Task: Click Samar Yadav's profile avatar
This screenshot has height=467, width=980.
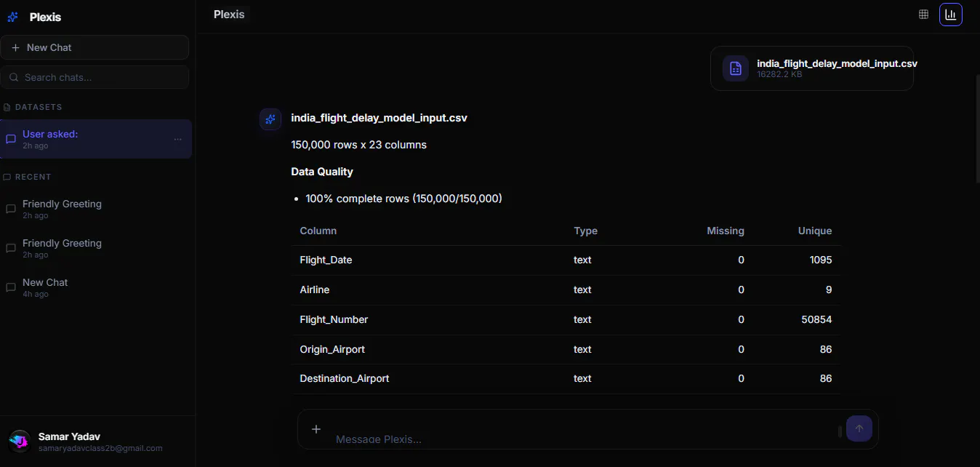Action: point(20,441)
